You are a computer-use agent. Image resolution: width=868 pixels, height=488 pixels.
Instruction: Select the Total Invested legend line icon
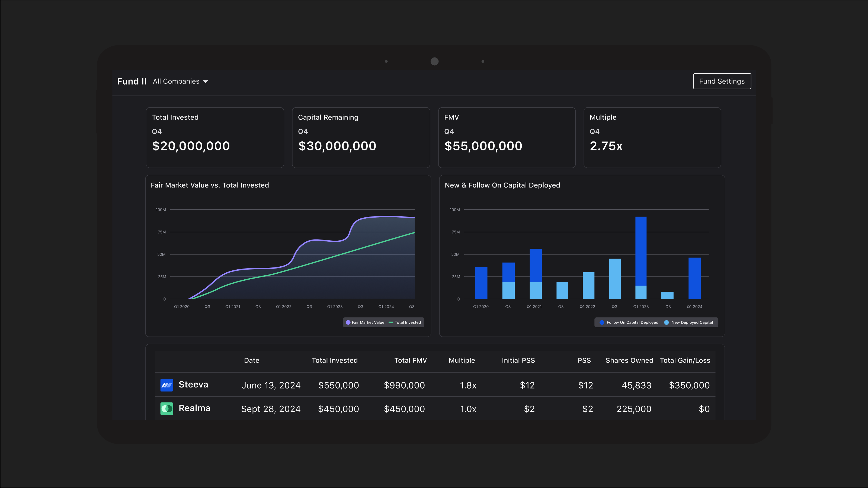pos(391,322)
